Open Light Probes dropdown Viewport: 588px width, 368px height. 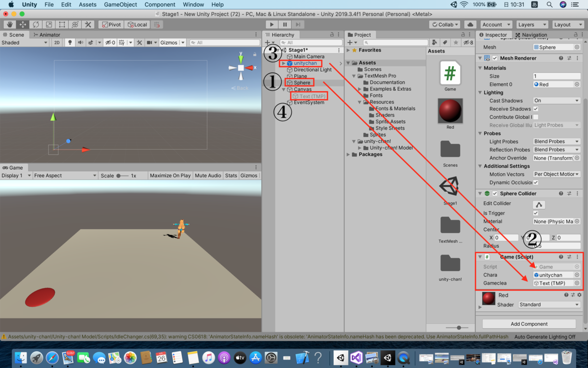(557, 141)
